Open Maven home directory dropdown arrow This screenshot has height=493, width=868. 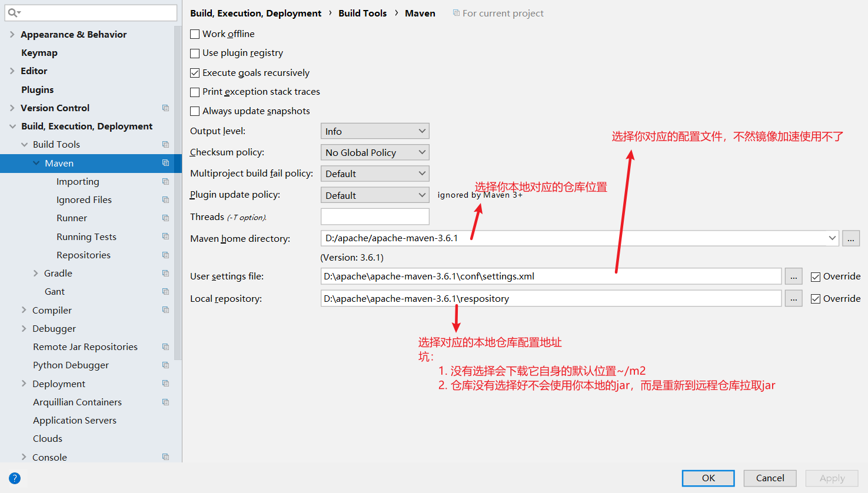tap(832, 238)
